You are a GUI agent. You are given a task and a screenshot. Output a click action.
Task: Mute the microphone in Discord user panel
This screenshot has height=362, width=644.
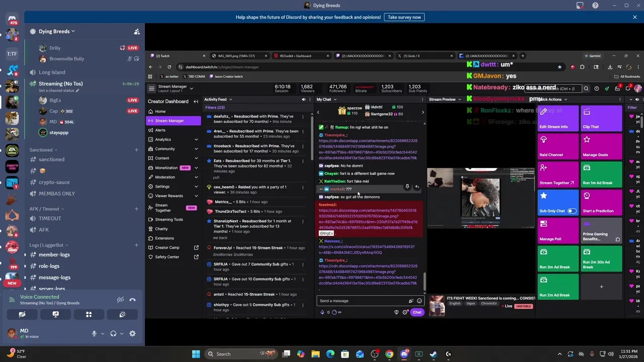(x=94, y=333)
